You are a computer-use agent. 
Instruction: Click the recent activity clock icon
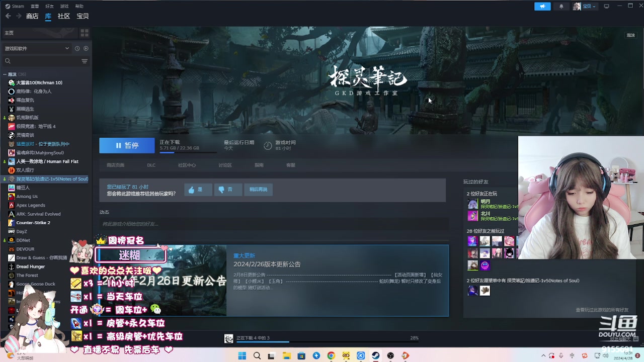[x=77, y=48]
